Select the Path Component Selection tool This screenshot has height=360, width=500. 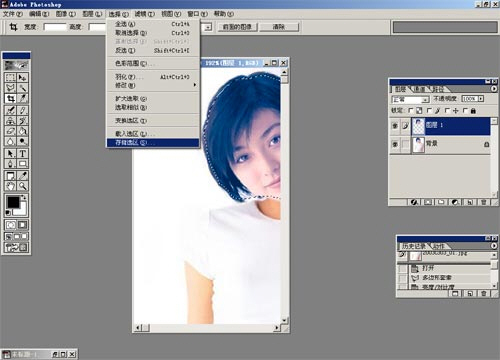(x=10, y=153)
